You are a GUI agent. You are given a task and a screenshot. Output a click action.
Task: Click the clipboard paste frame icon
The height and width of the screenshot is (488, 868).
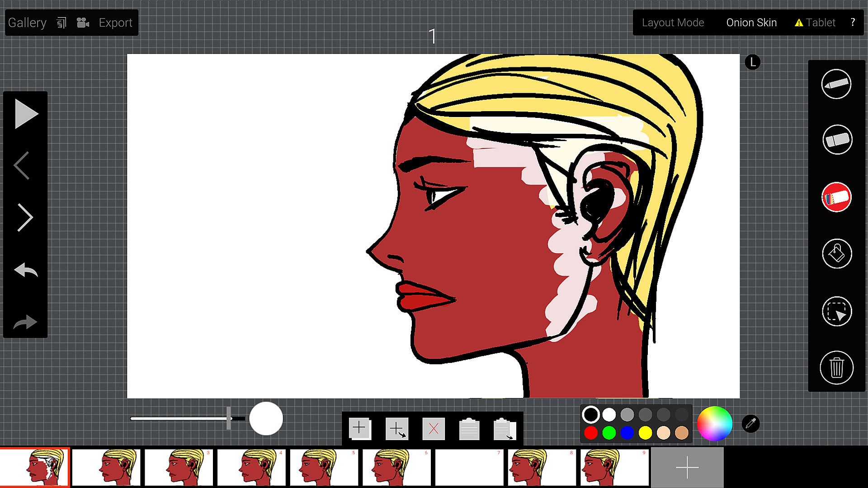469,428
